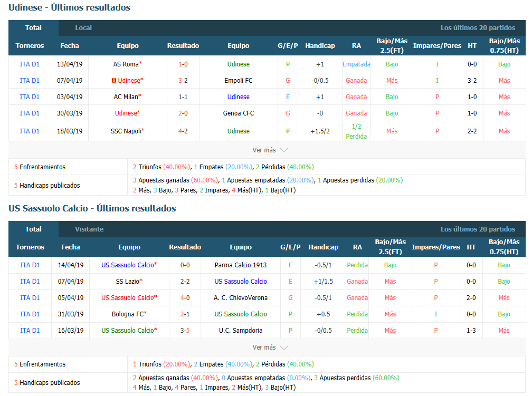Screen dimensions: 532x396
Task: Click Udinese away team in AC Milan row
Action: (x=239, y=97)
